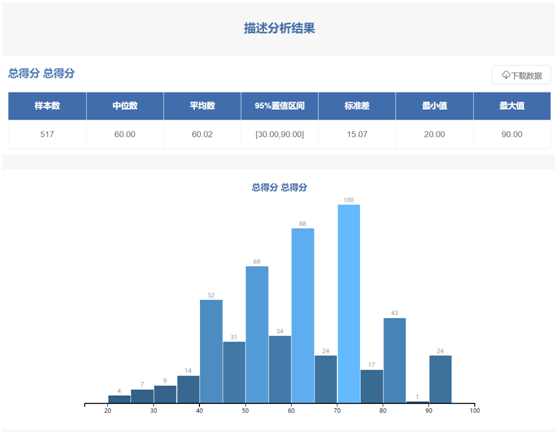Image resolution: width=557 pixels, height=434 pixels.
Task: Click the sample count value 517
Action: coord(47,134)
